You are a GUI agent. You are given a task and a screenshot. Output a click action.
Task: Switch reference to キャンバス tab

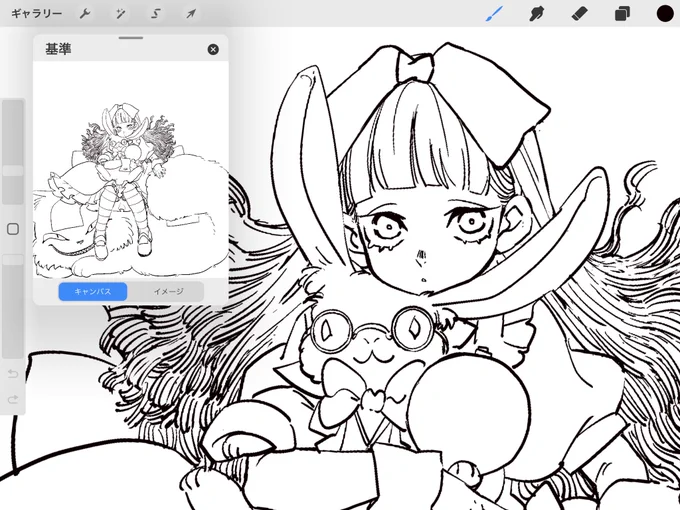93,291
